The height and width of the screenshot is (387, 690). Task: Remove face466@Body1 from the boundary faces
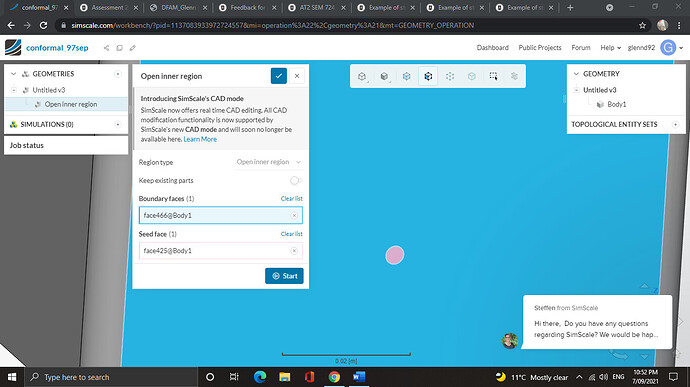(294, 215)
